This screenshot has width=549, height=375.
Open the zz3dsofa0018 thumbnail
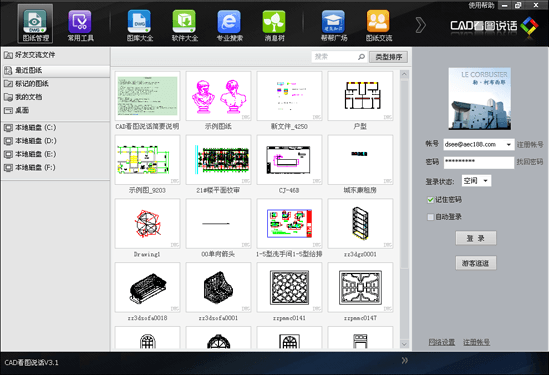pyautogui.click(x=147, y=287)
